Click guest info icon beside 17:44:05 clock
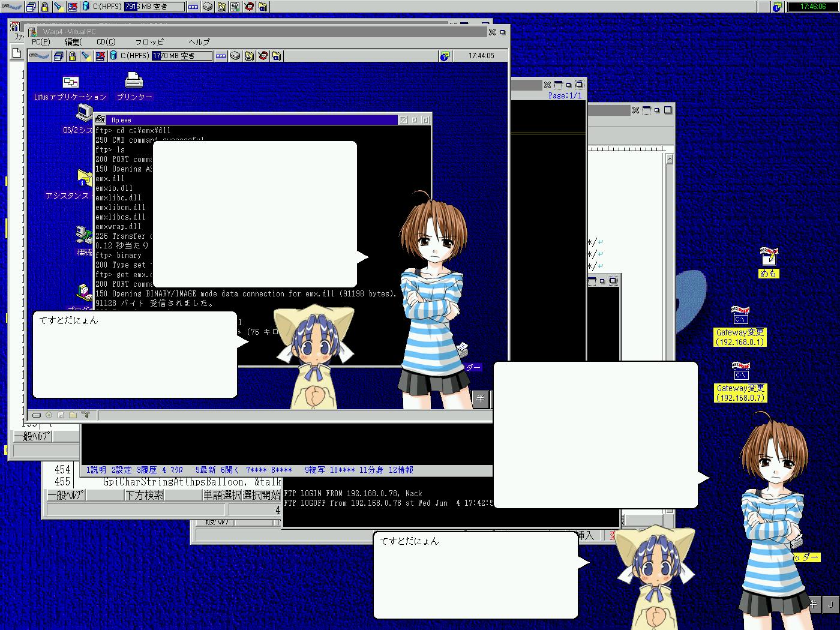 tap(445, 56)
